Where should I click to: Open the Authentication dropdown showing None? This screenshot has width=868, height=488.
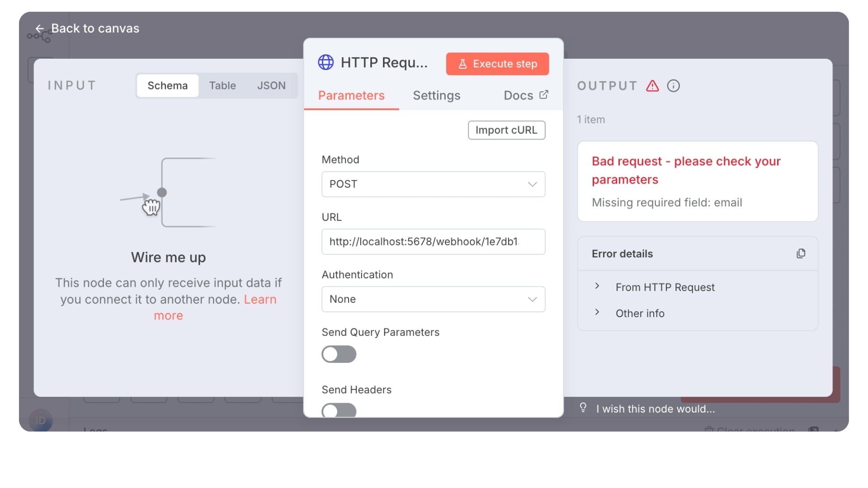(x=433, y=299)
